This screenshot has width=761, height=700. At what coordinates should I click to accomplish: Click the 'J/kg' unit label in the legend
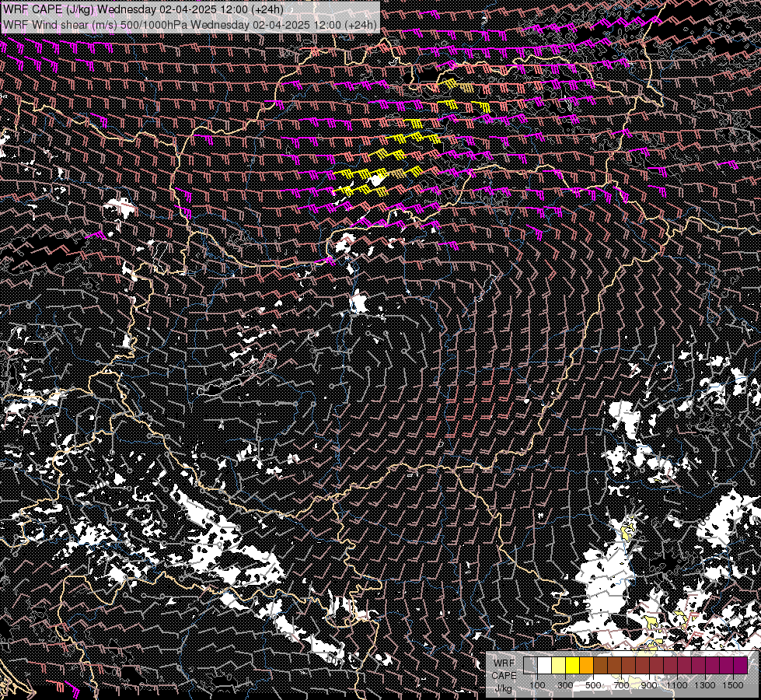(504, 688)
